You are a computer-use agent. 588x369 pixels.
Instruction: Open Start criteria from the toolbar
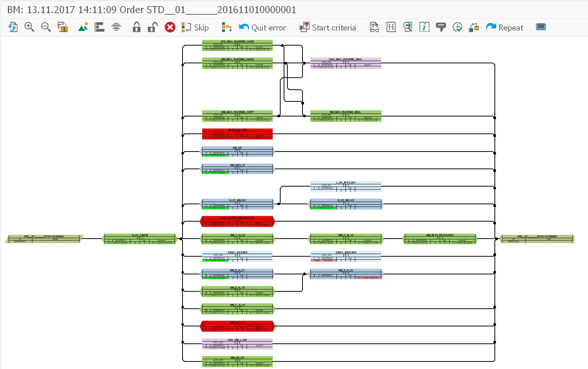coord(328,28)
